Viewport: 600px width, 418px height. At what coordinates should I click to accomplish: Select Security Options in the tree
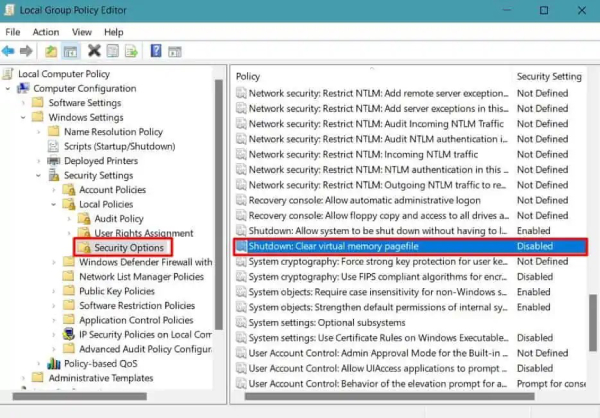tap(129, 247)
